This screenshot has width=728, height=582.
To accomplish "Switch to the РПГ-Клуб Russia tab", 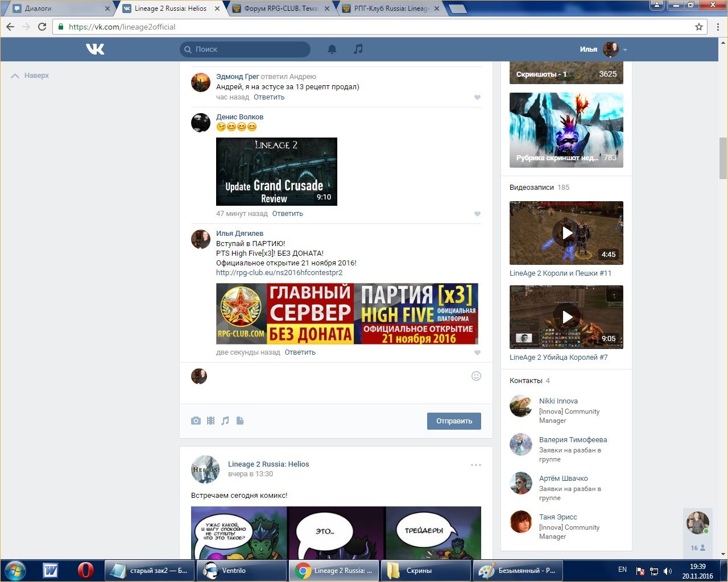I will pyautogui.click(x=391, y=9).
